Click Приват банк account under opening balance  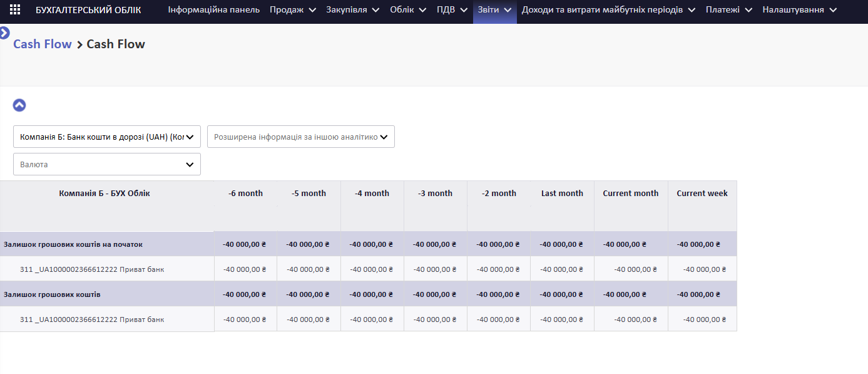(92, 269)
